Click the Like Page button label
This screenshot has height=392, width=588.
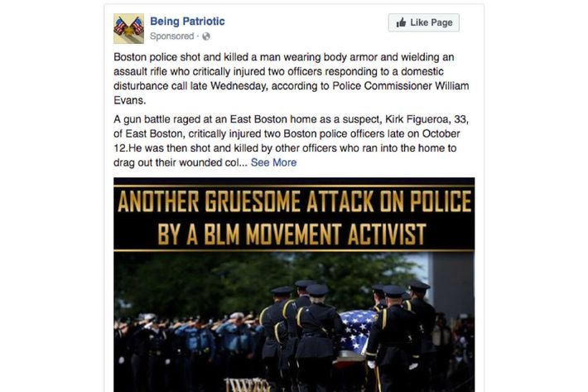click(431, 22)
